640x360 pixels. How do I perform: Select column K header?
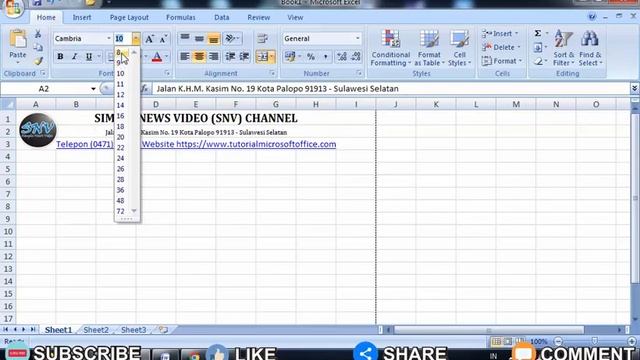pyautogui.click(x=436, y=104)
